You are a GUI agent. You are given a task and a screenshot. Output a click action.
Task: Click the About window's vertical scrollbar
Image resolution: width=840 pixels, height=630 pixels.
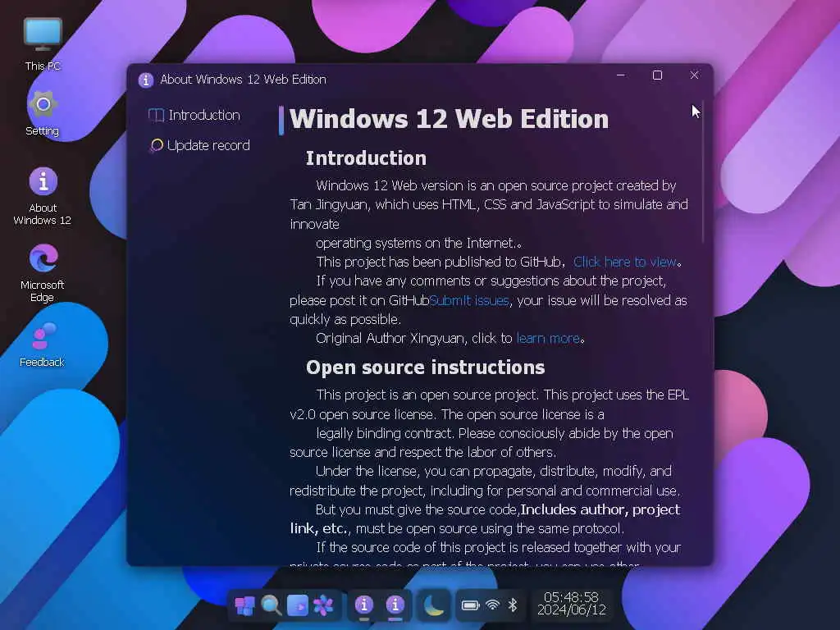point(703,171)
